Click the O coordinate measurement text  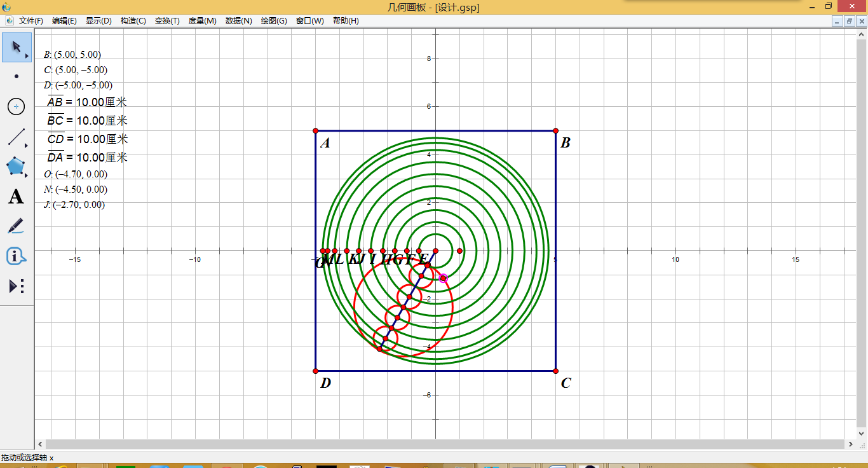tap(76, 174)
